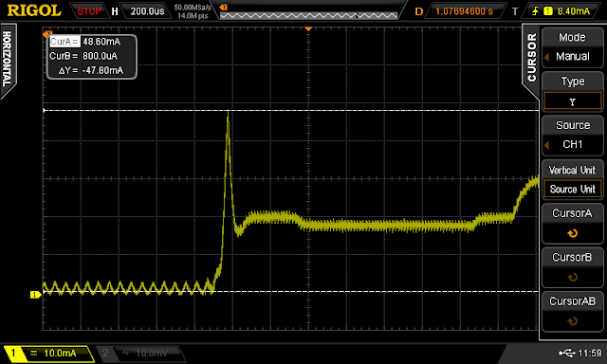The height and width of the screenshot is (364, 607).
Task: Click the CursorB rotate knob icon
Action: click(x=572, y=278)
